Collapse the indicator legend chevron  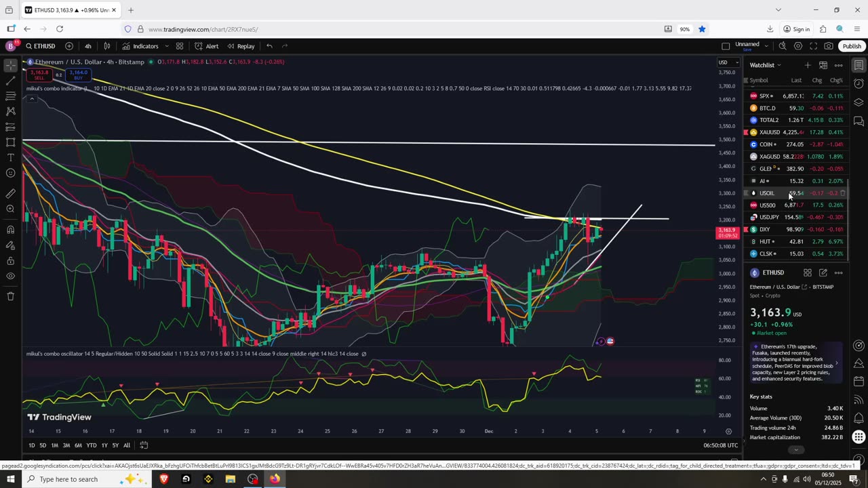click(31, 99)
